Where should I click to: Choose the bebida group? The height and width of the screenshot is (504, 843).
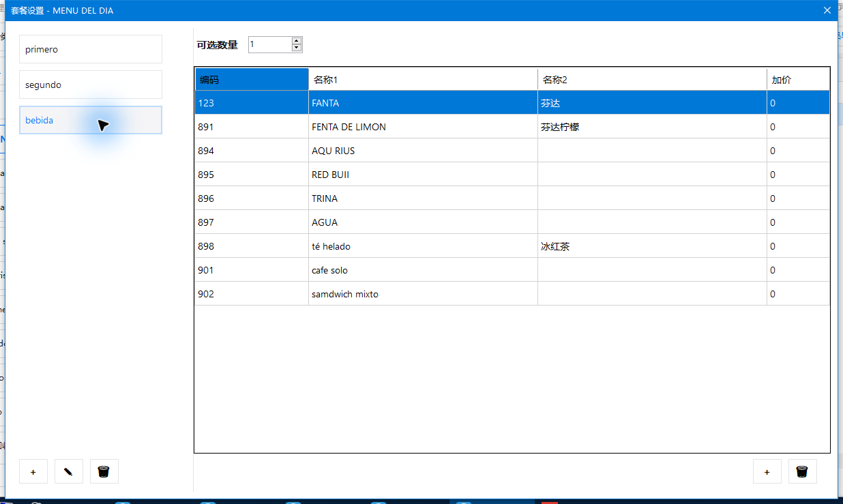coord(91,120)
